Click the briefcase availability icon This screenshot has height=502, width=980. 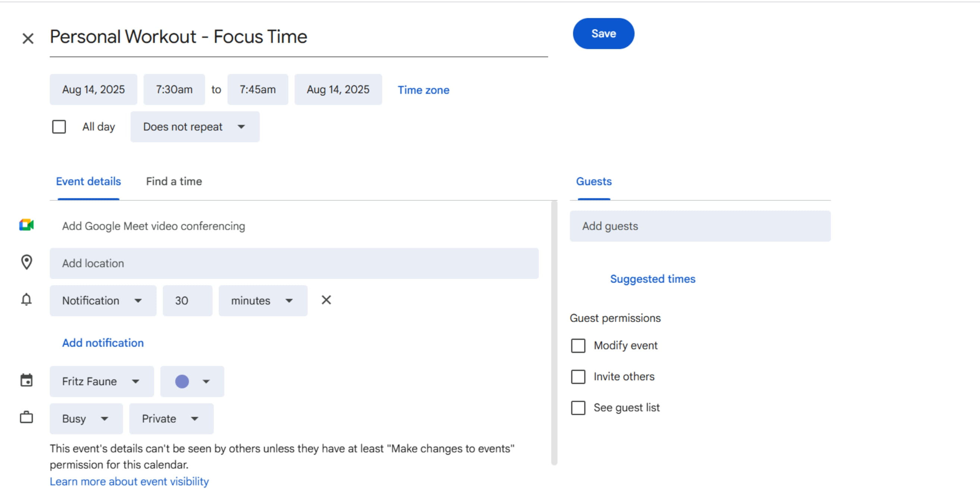point(26,417)
